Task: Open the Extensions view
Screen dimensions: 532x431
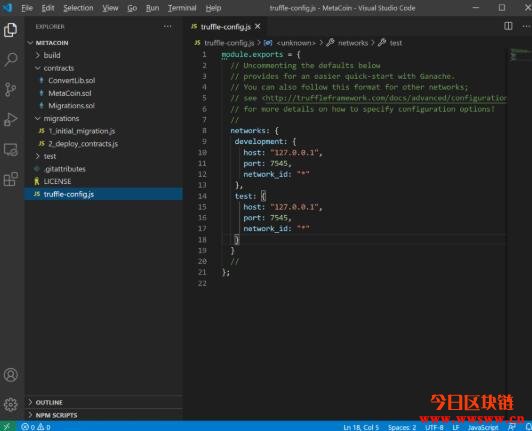Action: (11, 179)
